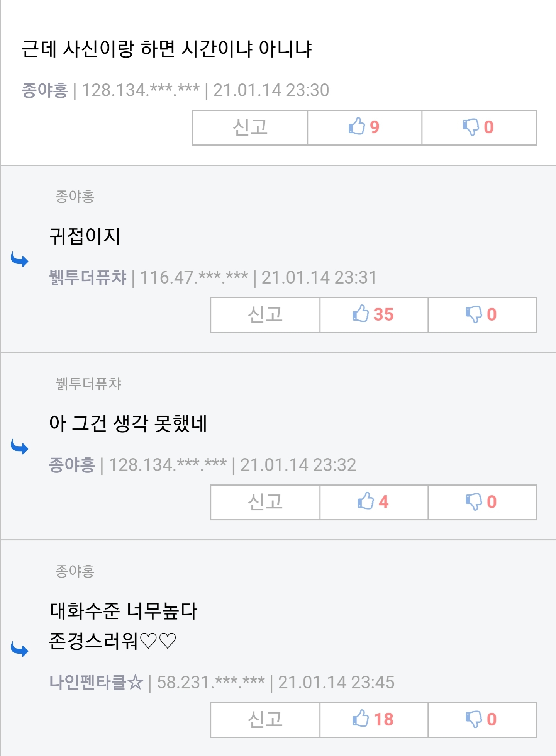Click the 뷁투더퓨챠 mention tag above reply
The width and height of the screenshot is (556, 756).
89,384
